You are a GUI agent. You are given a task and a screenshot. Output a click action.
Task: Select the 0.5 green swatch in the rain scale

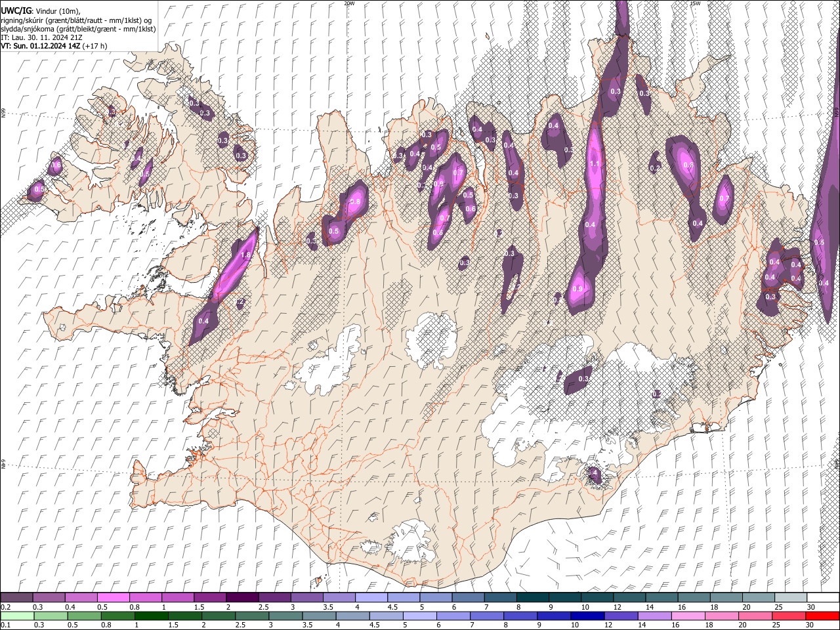click(x=84, y=616)
